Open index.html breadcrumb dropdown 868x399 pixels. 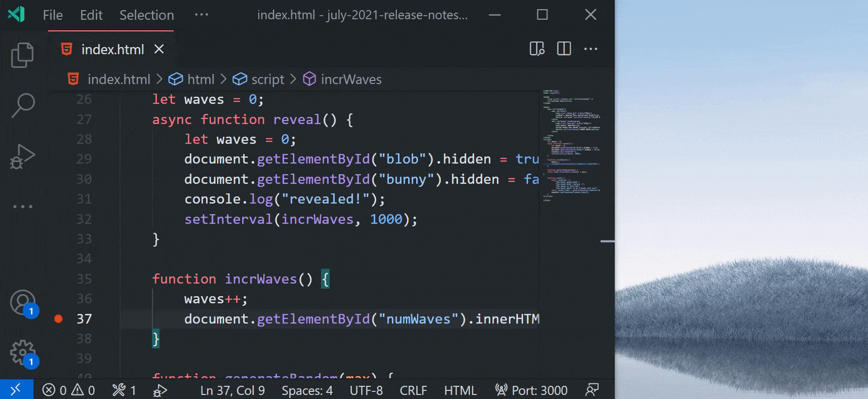(109, 79)
